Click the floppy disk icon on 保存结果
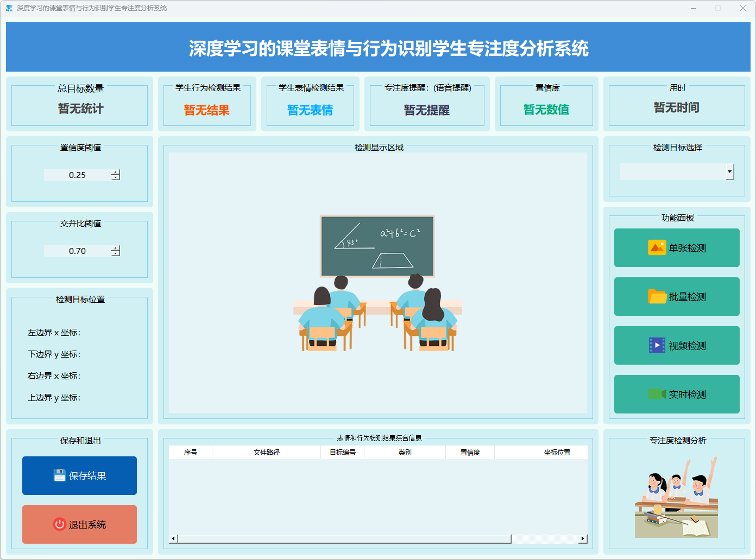 pos(60,475)
